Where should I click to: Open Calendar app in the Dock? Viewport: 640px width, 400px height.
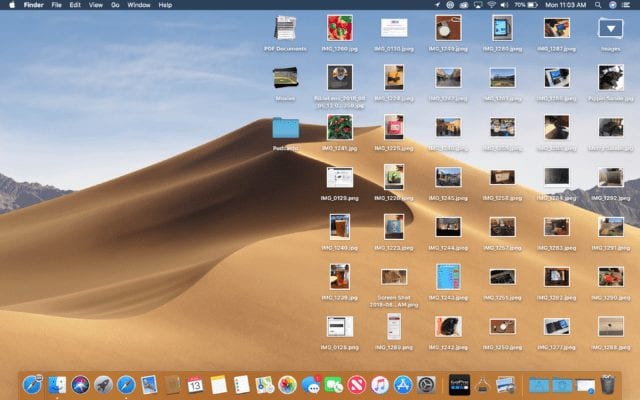(196, 384)
